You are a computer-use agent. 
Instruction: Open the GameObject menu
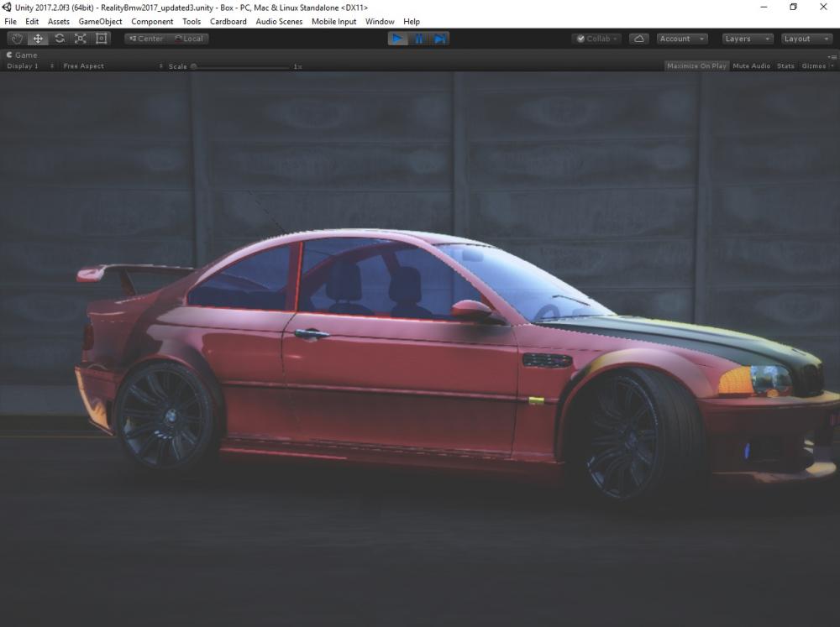(x=100, y=22)
